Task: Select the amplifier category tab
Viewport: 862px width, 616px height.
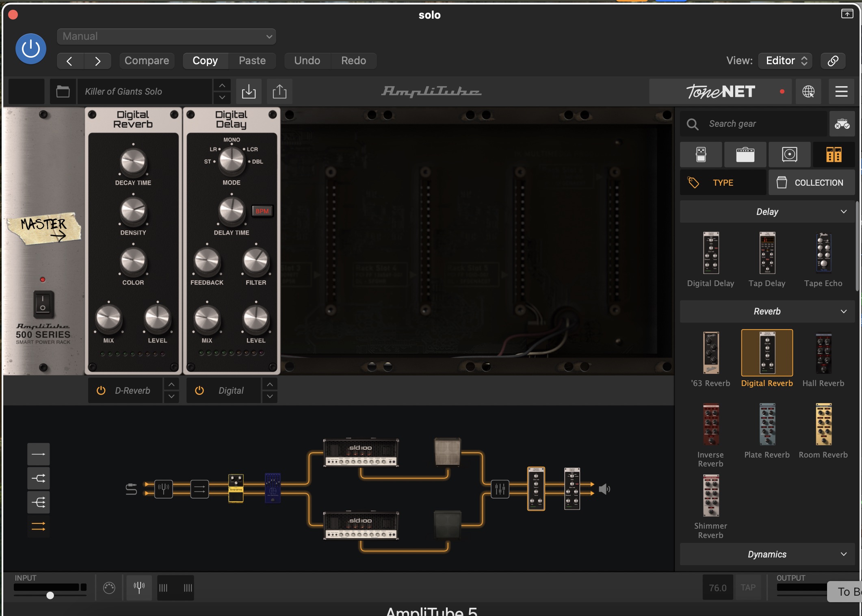Action: (x=745, y=154)
